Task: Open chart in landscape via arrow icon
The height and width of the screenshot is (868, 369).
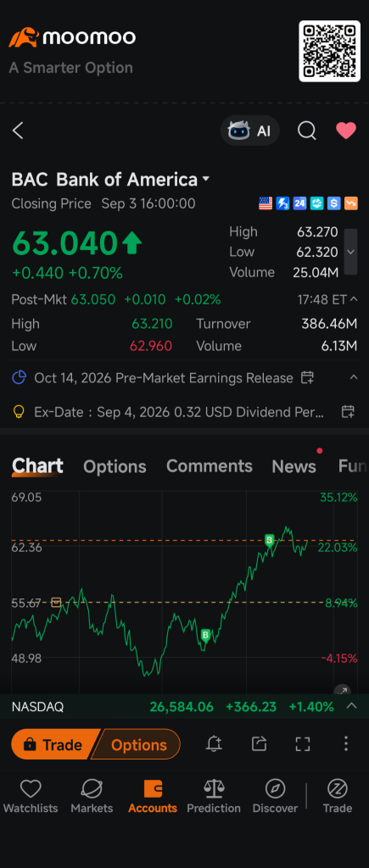Action: 343,690
